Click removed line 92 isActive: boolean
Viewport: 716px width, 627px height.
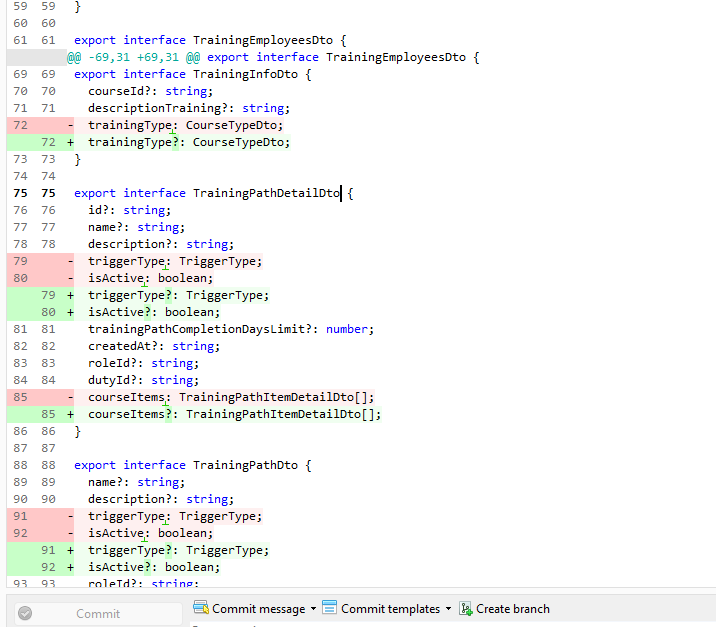(x=150, y=533)
